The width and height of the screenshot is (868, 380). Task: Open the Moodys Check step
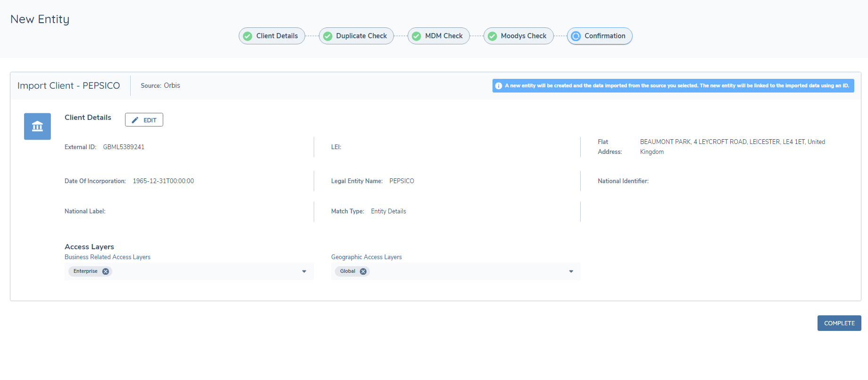coord(523,36)
